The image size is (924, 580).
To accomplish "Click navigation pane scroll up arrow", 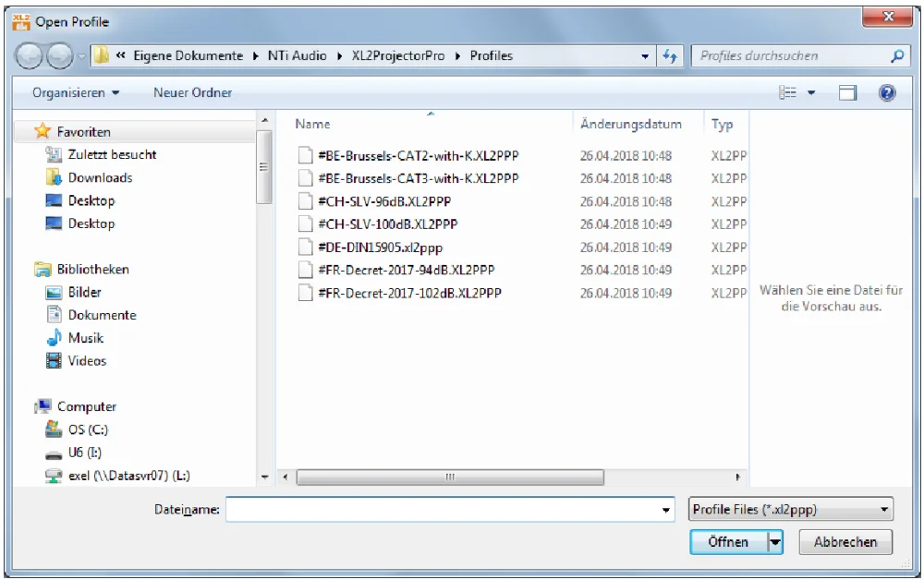I will coord(264,120).
